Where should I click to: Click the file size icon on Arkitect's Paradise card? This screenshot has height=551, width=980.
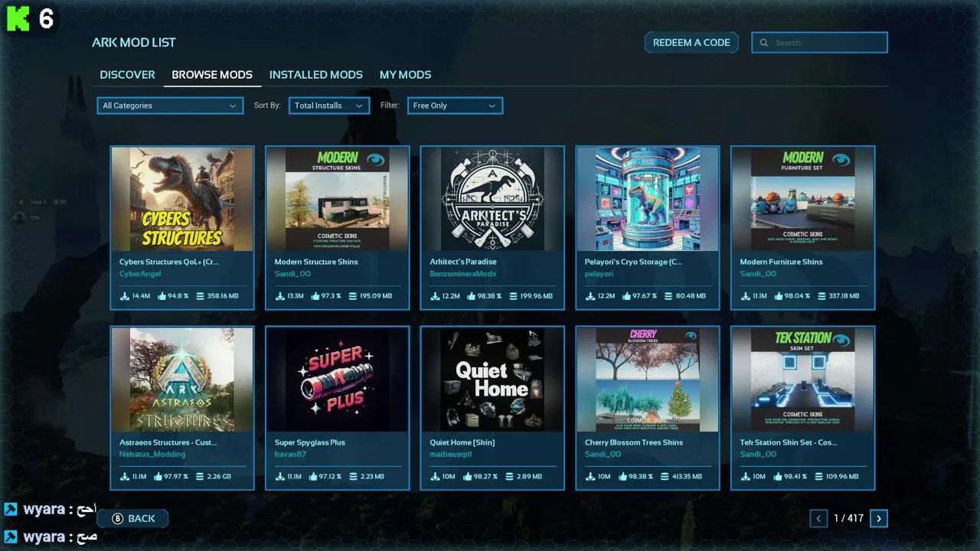512,296
